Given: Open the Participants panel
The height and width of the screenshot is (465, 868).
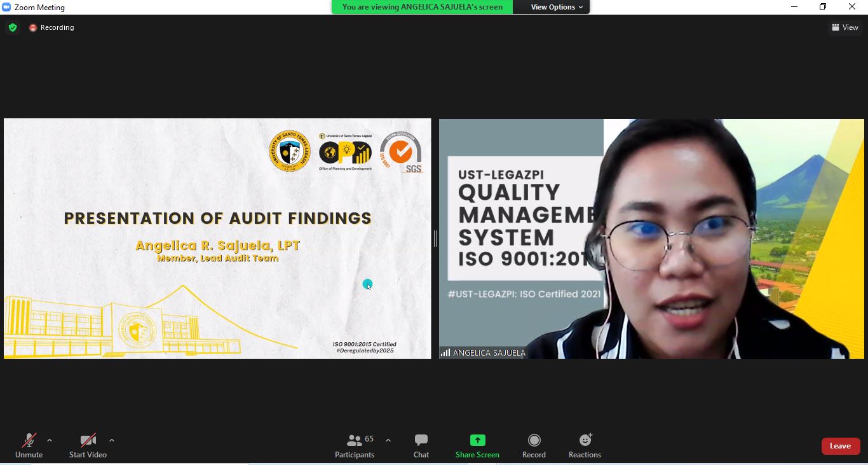Looking at the screenshot, I should point(355,445).
